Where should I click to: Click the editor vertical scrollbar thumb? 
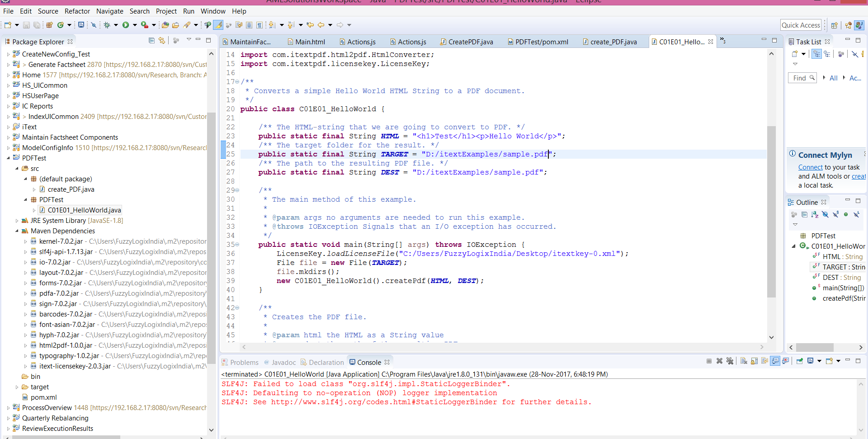[x=771, y=212]
